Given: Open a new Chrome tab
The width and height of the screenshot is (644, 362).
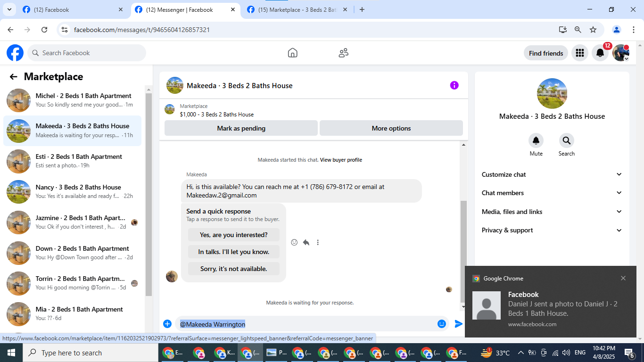Looking at the screenshot, I should (362, 9).
